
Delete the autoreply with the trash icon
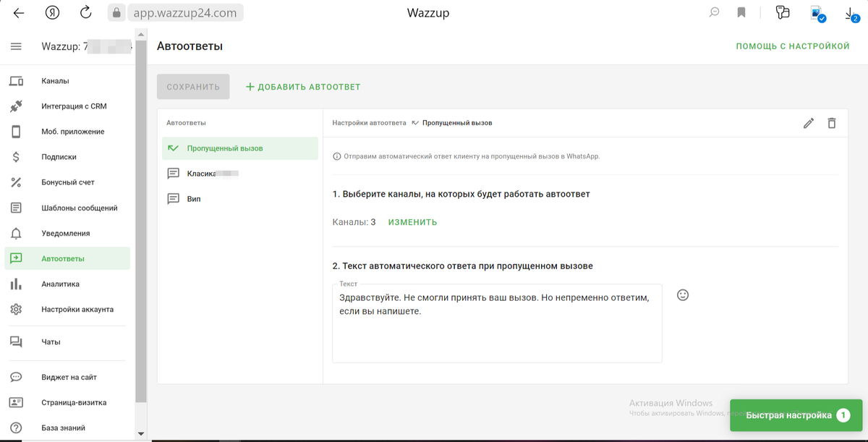831,123
